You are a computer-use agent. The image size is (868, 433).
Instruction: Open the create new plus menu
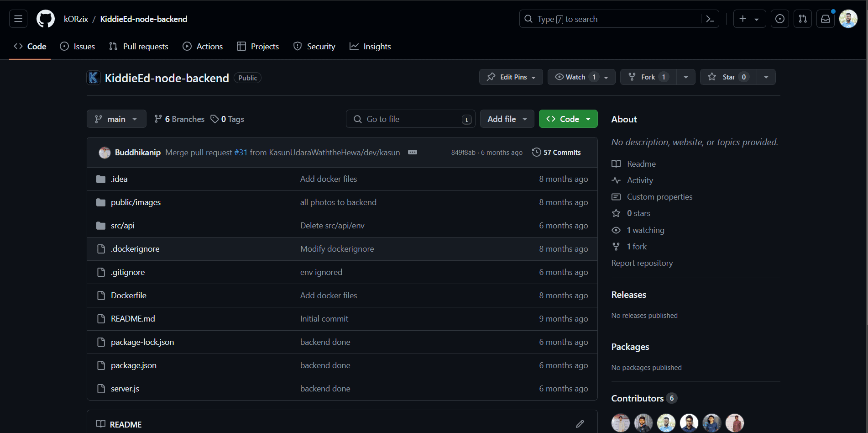click(x=749, y=19)
